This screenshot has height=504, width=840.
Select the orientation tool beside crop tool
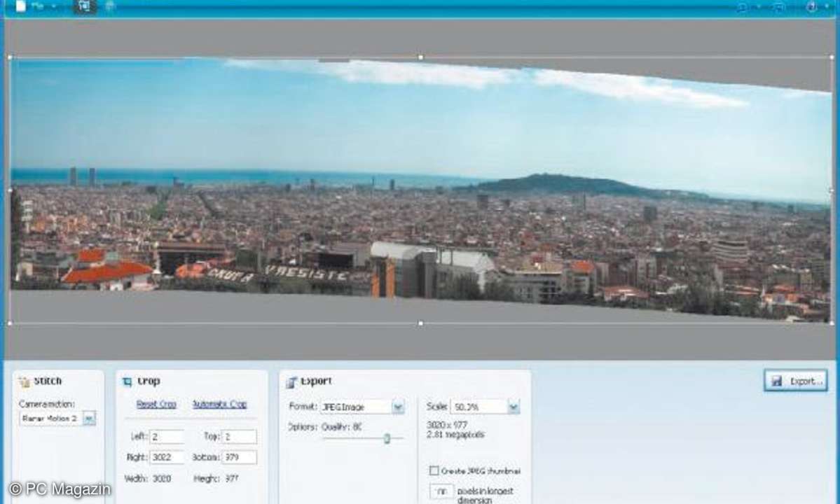(x=109, y=6)
